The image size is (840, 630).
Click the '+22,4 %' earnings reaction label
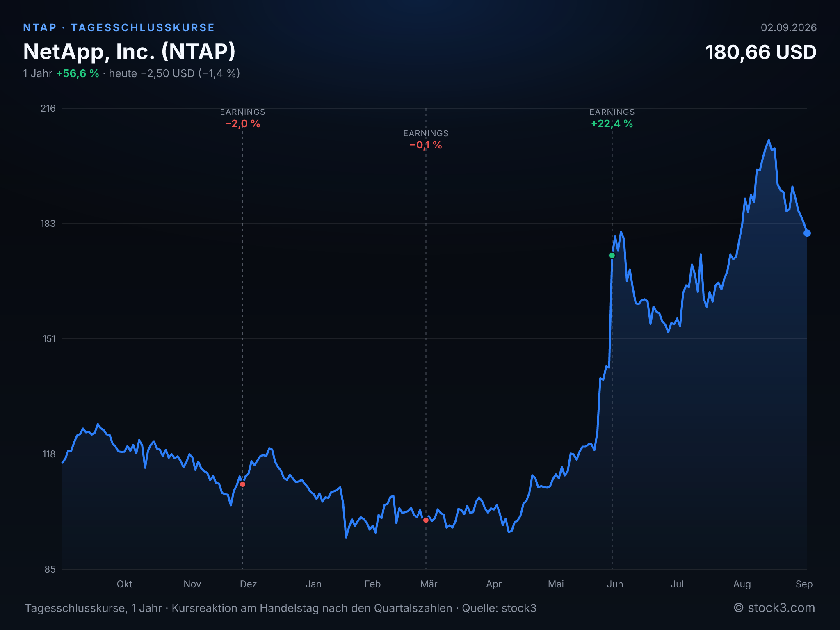(612, 123)
